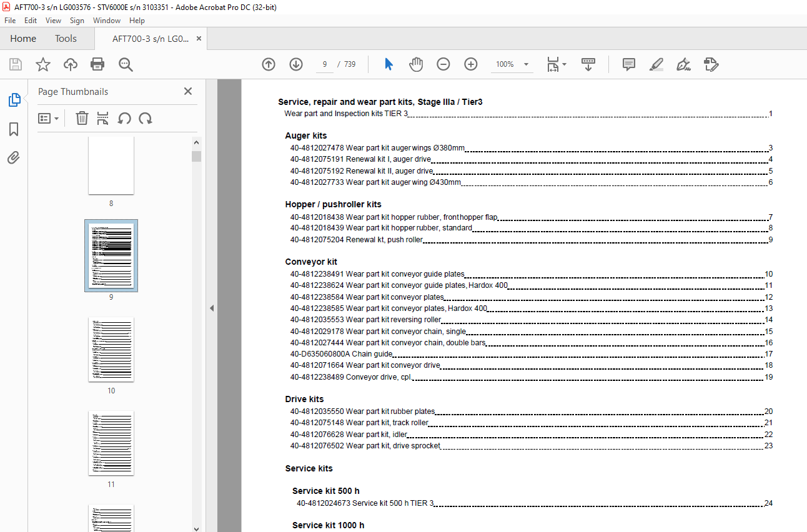Open 40-4812075148 track roller entry
Screen dimensions: 807x532
532,423
